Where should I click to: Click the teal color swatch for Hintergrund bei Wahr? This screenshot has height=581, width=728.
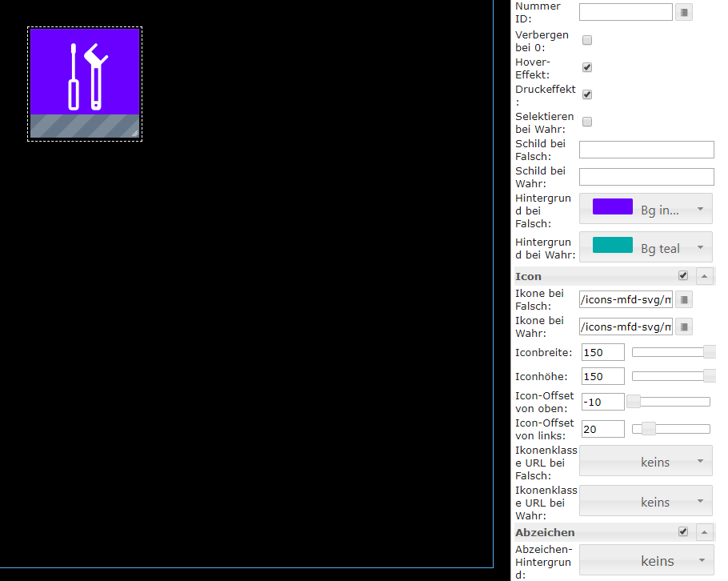coord(611,244)
